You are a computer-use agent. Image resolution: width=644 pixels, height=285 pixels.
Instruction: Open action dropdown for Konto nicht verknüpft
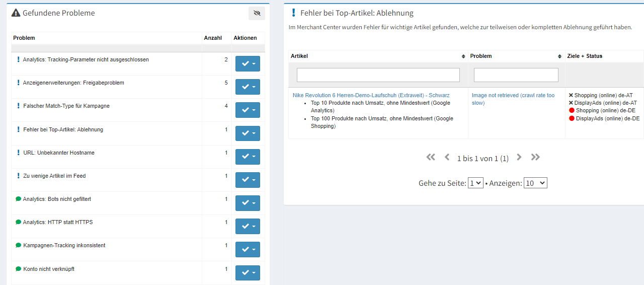click(248, 273)
